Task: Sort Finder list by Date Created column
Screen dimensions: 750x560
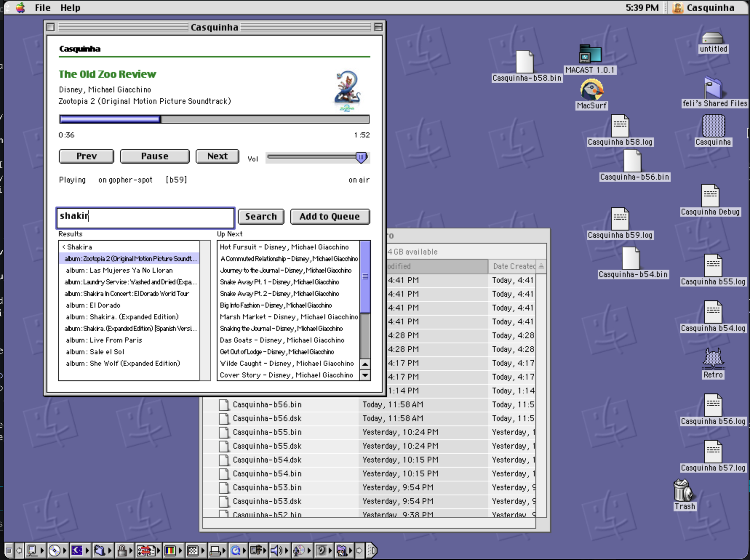Action: click(x=512, y=266)
